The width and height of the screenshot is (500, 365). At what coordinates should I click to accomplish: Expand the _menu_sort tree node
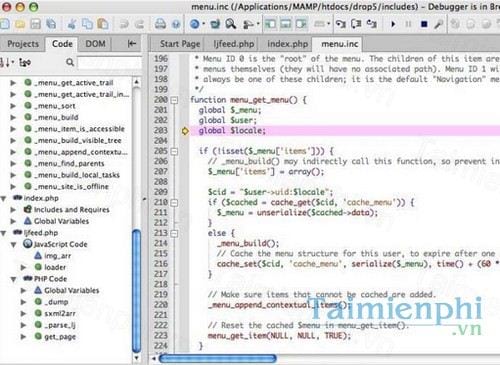click(x=13, y=106)
